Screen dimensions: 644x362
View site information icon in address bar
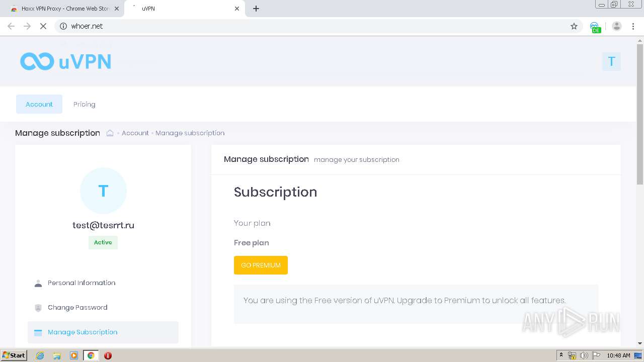click(x=63, y=26)
